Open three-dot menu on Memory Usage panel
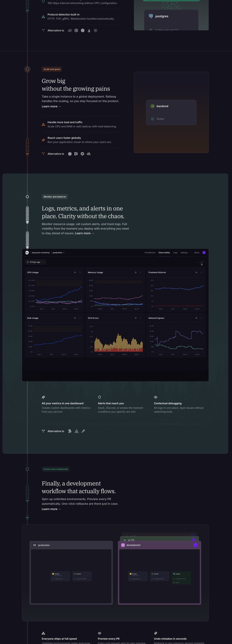Screen dimensions: 232x644 click(140, 272)
